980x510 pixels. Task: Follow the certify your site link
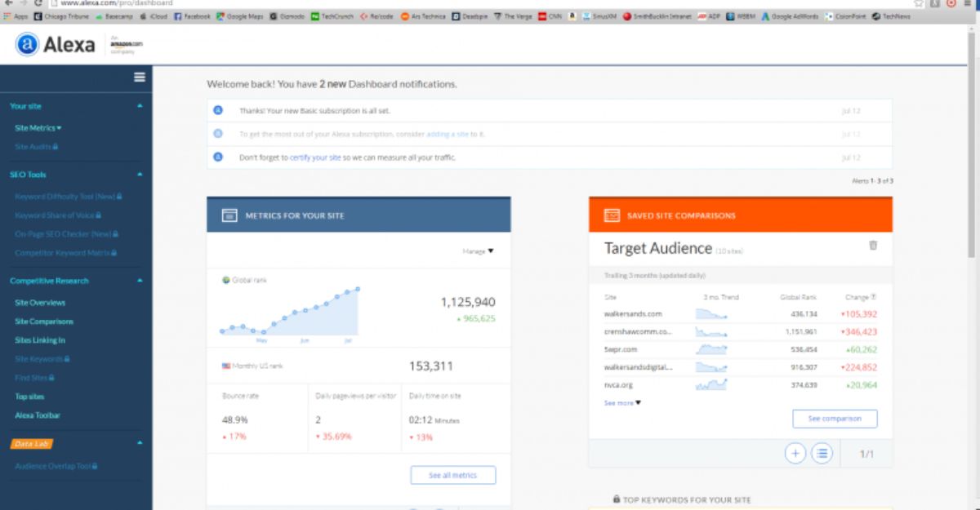315,157
